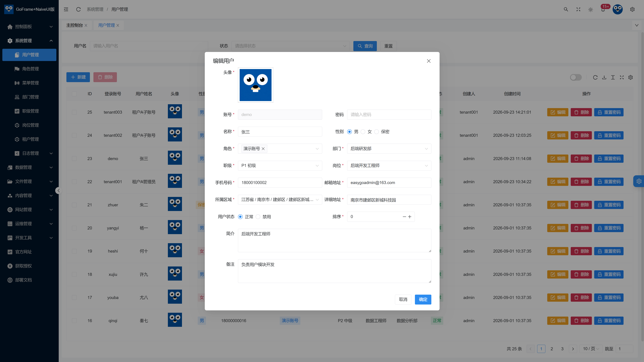Select 保密 gender radio button

[x=377, y=132]
